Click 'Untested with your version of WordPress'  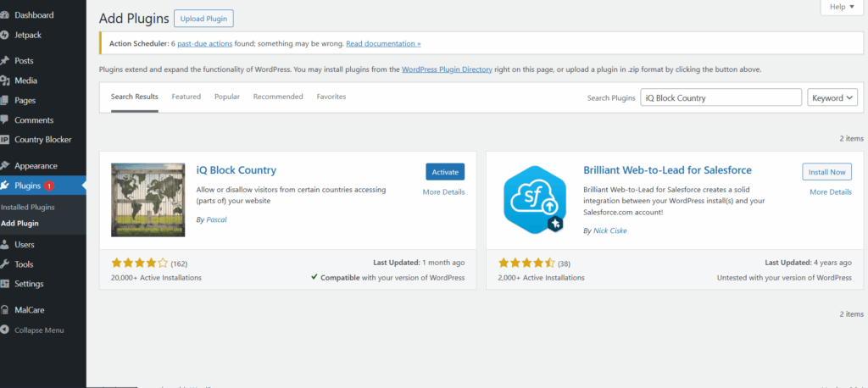click(x=784, y=278)
